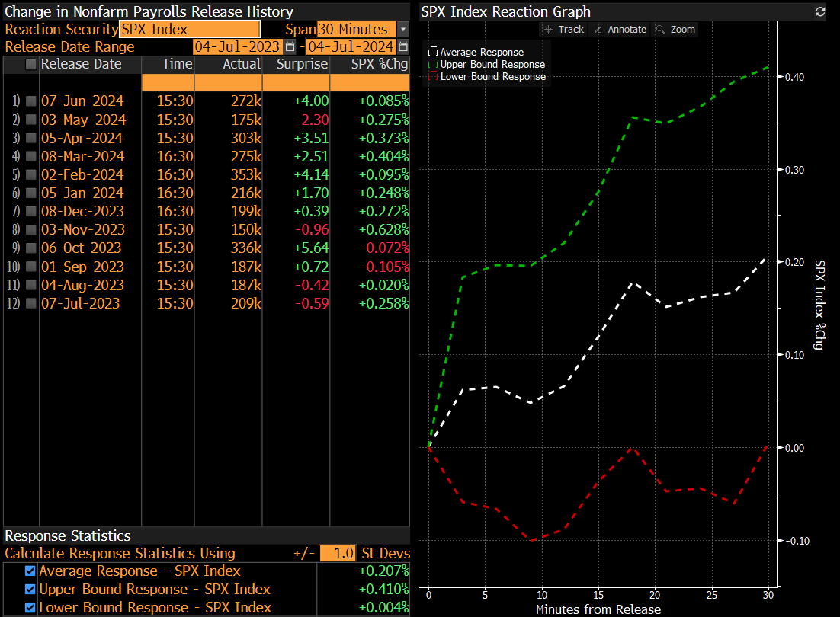Select the 03-Nov-2023 release date

[83, 229]
